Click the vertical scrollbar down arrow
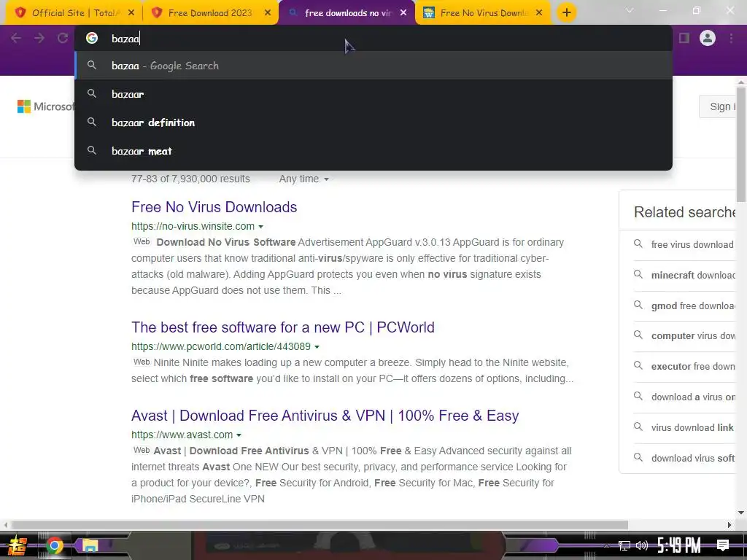This screenshot has height=560, width=747. (x=741, y=513)
